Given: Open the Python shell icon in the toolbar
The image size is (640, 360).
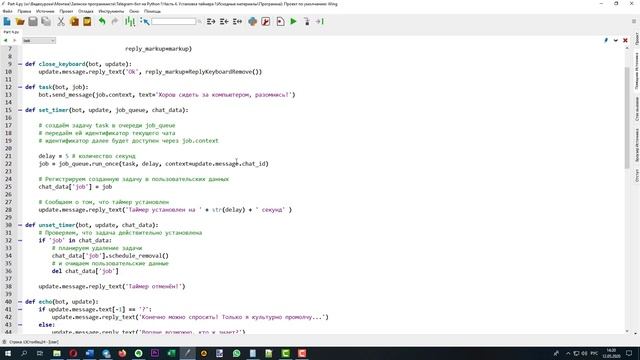Looking at the screenshot, I should point(252,21).
